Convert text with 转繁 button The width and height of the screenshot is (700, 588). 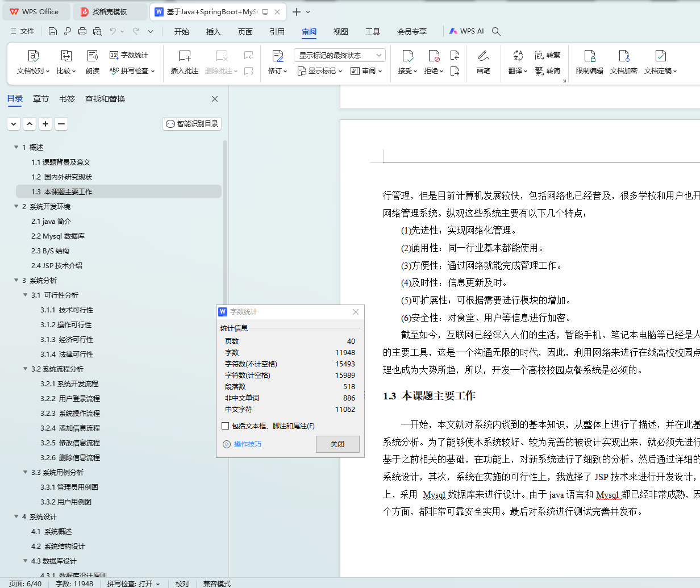(548, 55)
